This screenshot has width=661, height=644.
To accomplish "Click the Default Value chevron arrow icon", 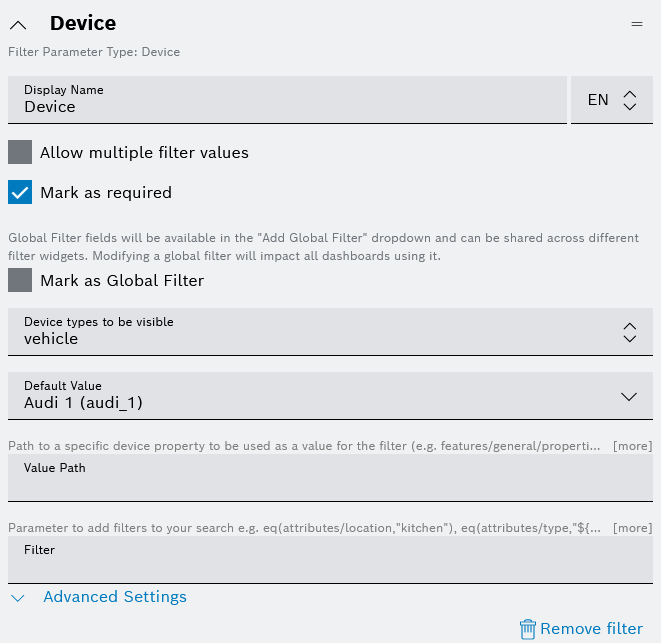I will point(629,396).
